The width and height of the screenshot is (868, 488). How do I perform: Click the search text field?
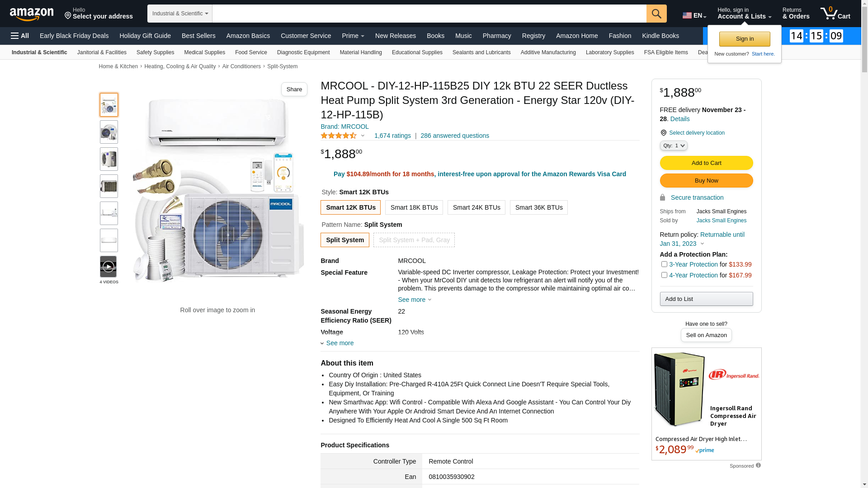click(x=429, y=14)
